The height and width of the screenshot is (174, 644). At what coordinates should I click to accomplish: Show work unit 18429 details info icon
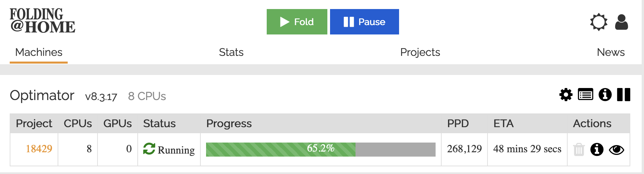tap(597, 150)
